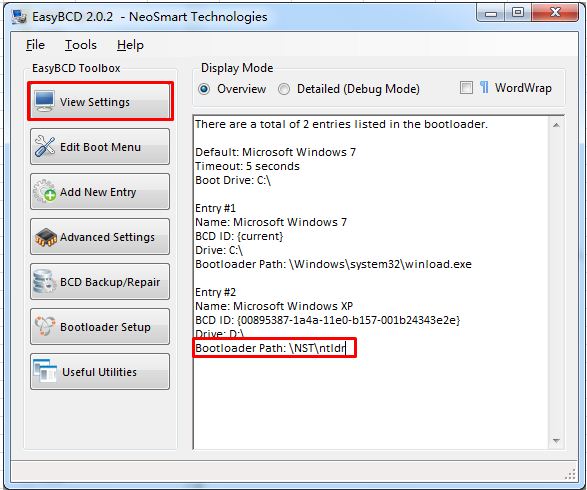This screenshot has height=490, width=587.
Task: Click 'Name: Microsoft Windows XP' line
Action: tap(274, 306)
